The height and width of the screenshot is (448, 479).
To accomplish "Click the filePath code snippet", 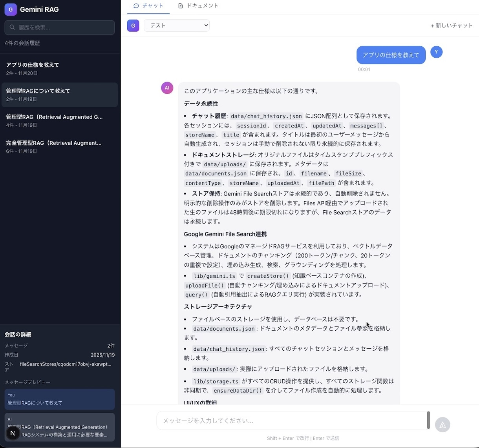I will pyautogui.click(x=321, y=183).
